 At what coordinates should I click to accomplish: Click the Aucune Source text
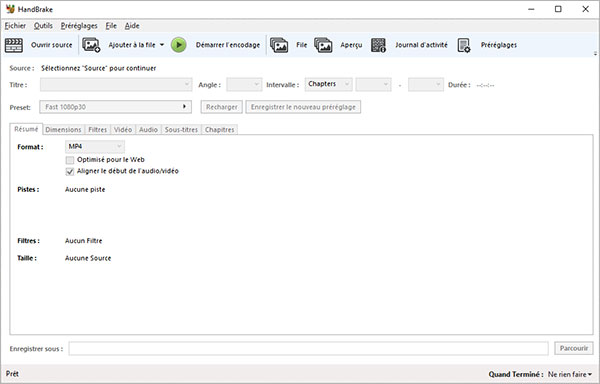(x=88, y=258)
